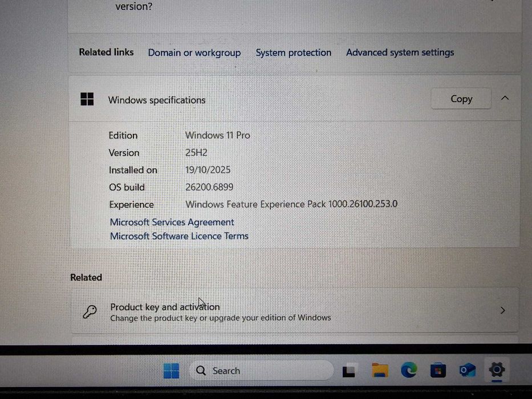532x399 pixels.
Task: Open the System protection link
Action: [x=294, y=52]
